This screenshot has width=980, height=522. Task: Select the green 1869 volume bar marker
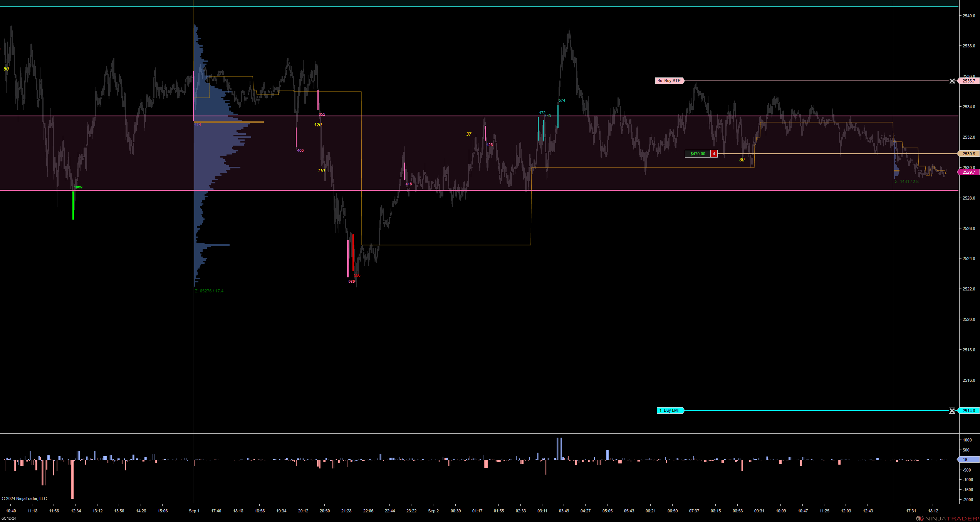(73, 205)
